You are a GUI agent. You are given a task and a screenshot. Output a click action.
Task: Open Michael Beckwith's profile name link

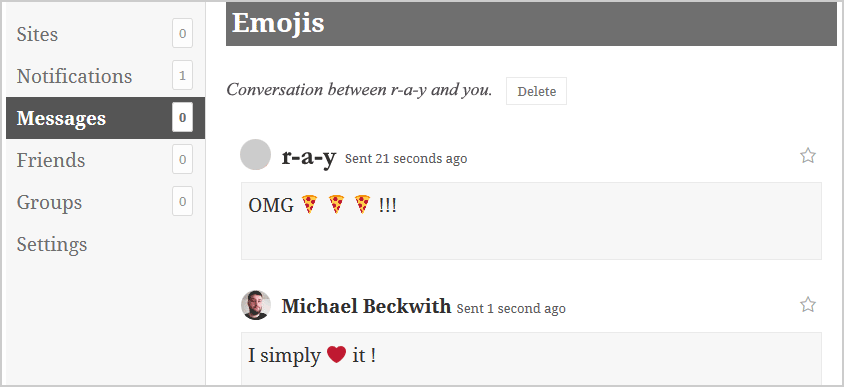click(366, 306)
